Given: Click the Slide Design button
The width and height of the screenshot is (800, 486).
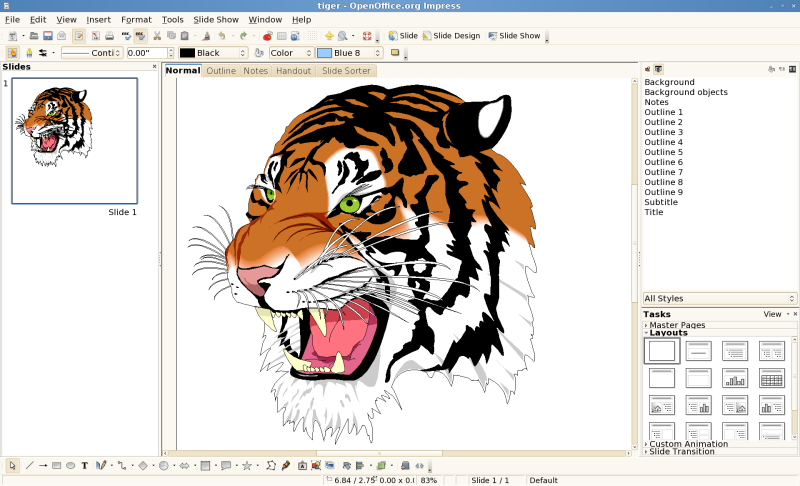Looking at the screenshot, I should (x=451, y=36).
